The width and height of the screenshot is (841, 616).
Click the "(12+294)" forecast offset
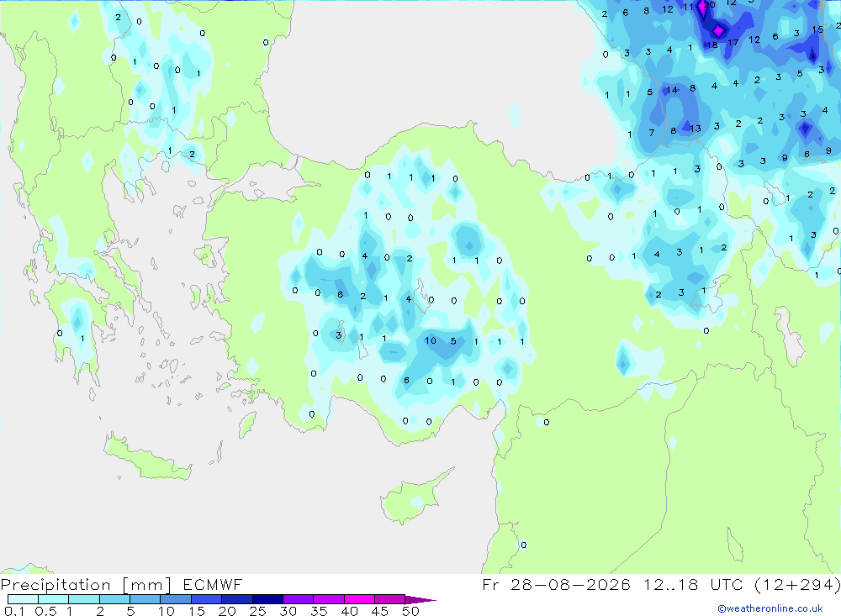797,584
